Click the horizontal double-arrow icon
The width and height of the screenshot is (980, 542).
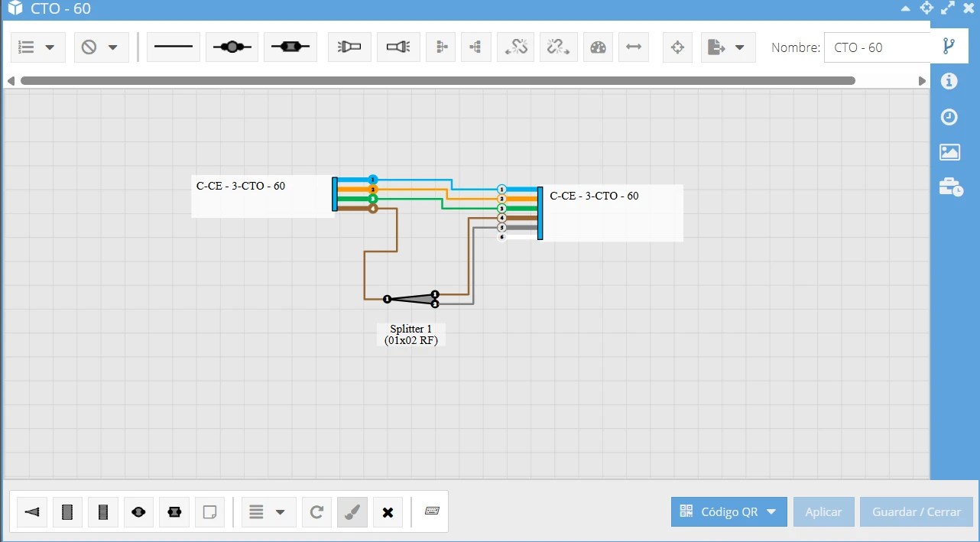point(634,47)
